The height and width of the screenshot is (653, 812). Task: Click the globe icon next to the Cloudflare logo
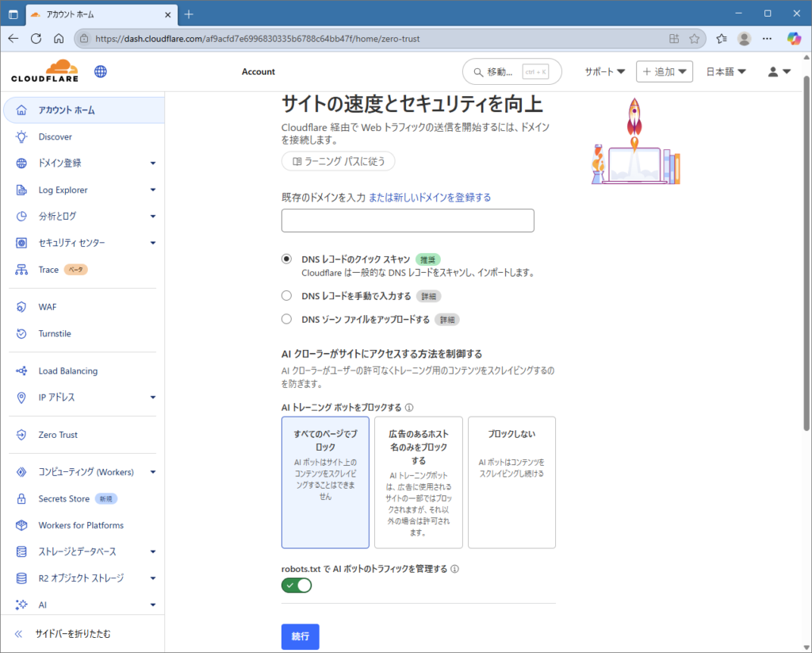coord(101,71)
